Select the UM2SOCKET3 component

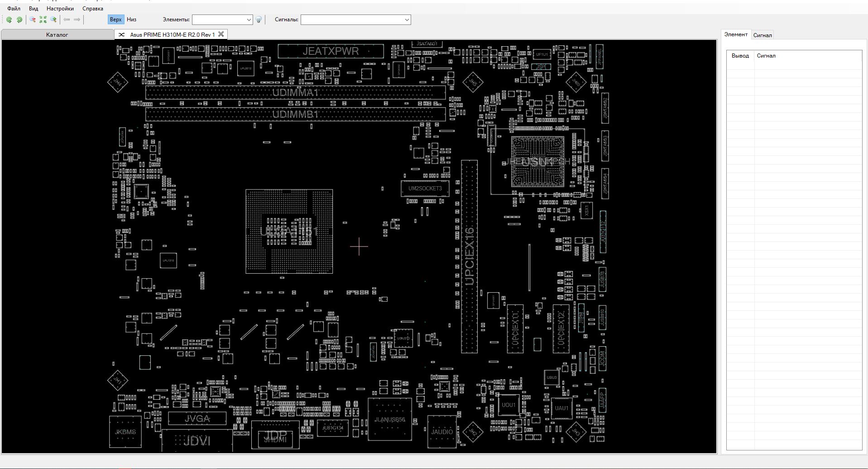point(425,189)
